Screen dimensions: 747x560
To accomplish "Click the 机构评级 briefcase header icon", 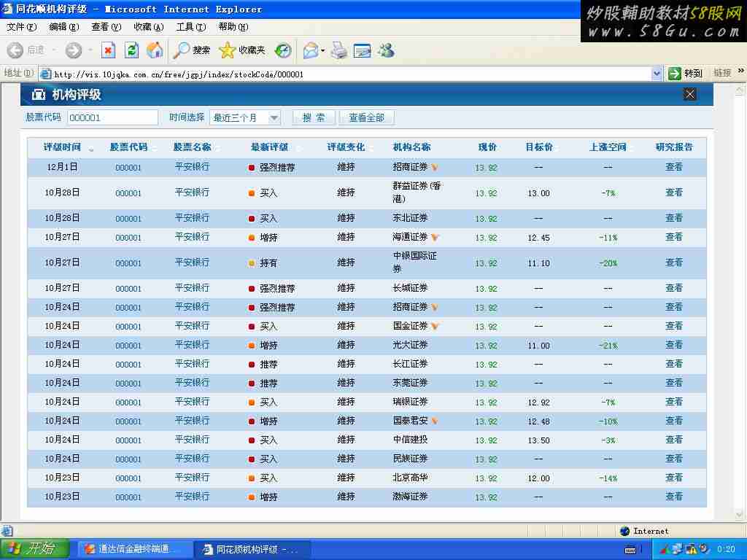I will point(38,95).
